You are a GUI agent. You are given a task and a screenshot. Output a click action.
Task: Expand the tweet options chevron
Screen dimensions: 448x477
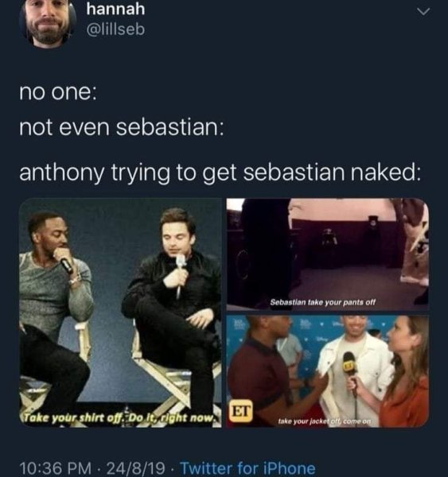click(423, 12)
